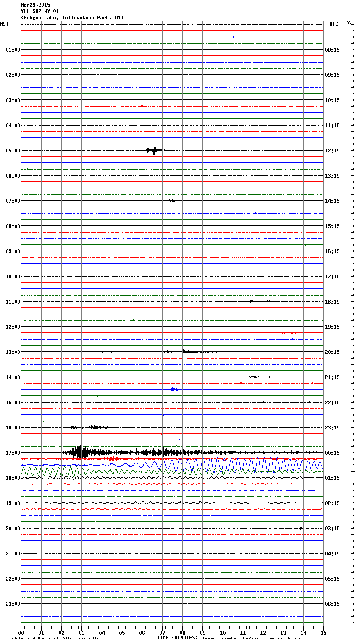The height and width of the screenshot is (644, 357).
Task: Select the 14:00 MST time label
Action: tap(13, 377)
